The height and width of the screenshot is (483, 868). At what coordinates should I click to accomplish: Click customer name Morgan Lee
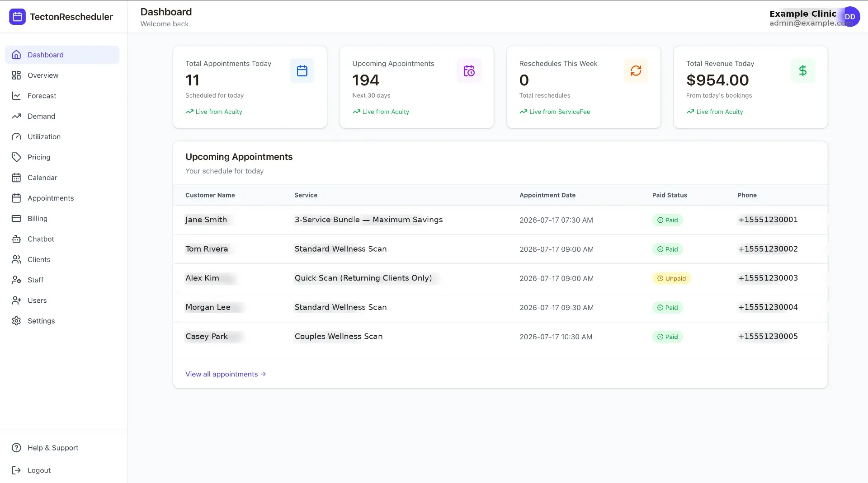tap(208, 307)
